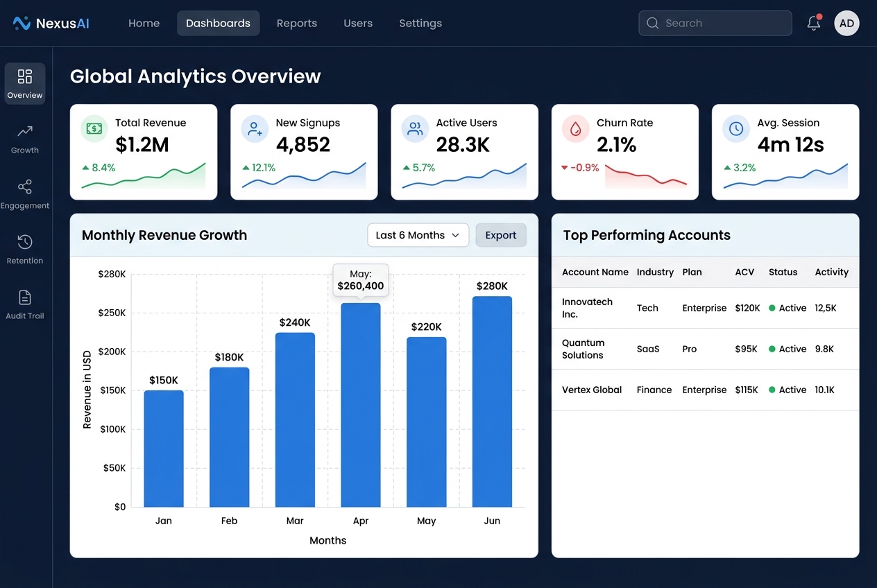
Task: Focus the Search input field
Action: click(x=715, y=23)
